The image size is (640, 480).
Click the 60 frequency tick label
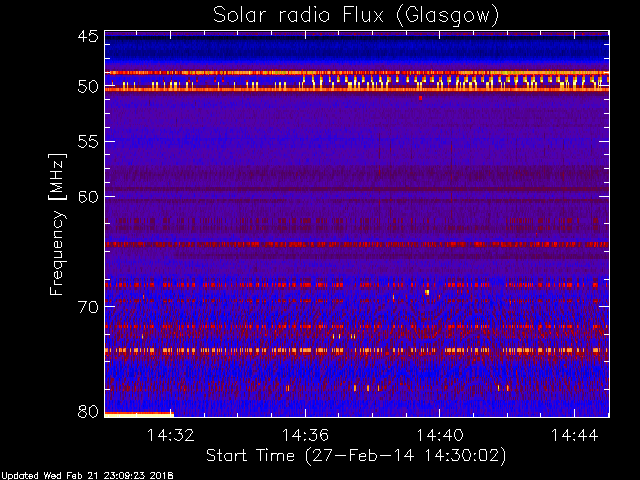coord(88,197)
